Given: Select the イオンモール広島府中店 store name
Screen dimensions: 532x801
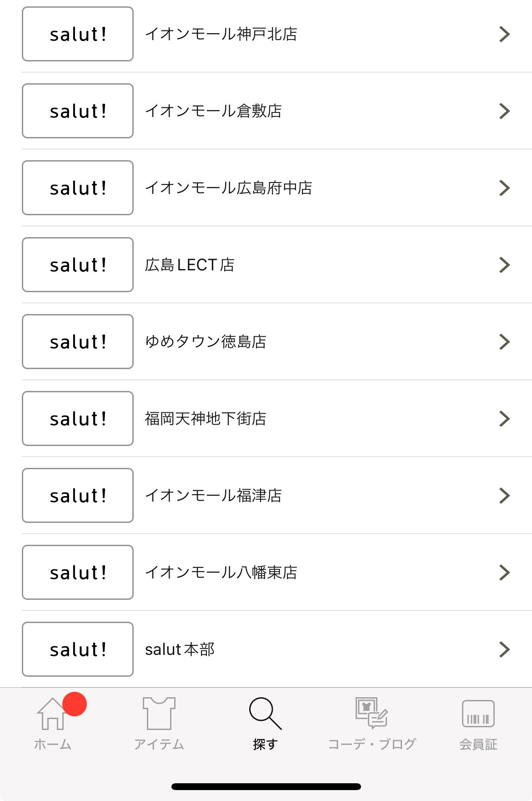Looking at the screenshot, I should [228, 188].
